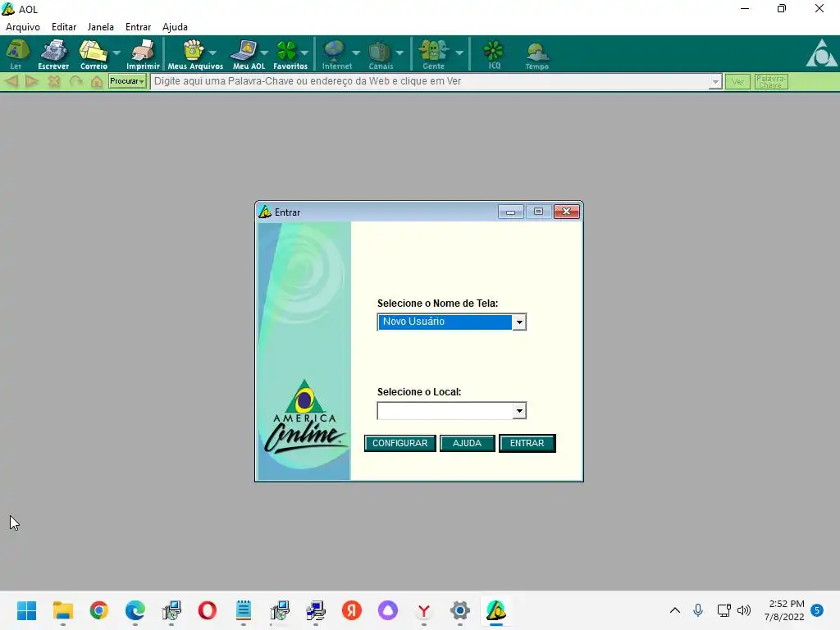Click the back navigation arrow
The width and height of the screenshot is (840, 630).
(x=11, y=81)
